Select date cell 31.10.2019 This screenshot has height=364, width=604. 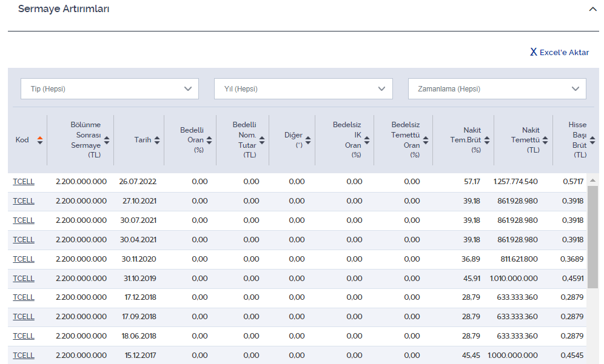(140, 278)
